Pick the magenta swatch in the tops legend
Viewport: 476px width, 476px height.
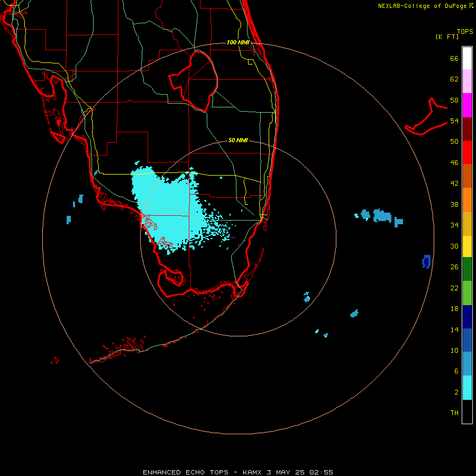pos(467,105)
